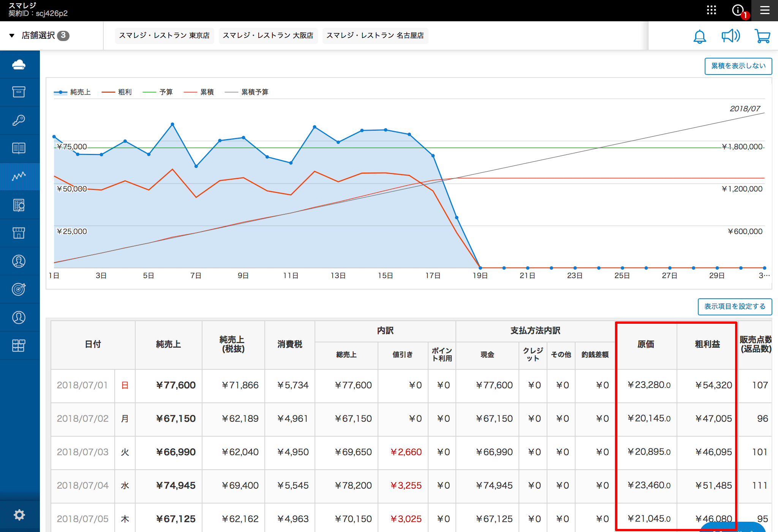Select the line chart analytics sidebar icon
778x532 pixels.
(x=19, y=177)
